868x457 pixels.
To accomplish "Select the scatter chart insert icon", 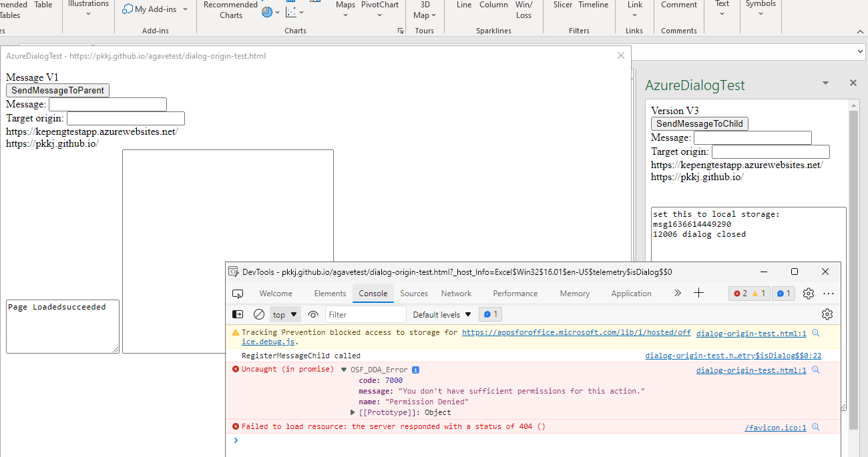I will 290,11.
